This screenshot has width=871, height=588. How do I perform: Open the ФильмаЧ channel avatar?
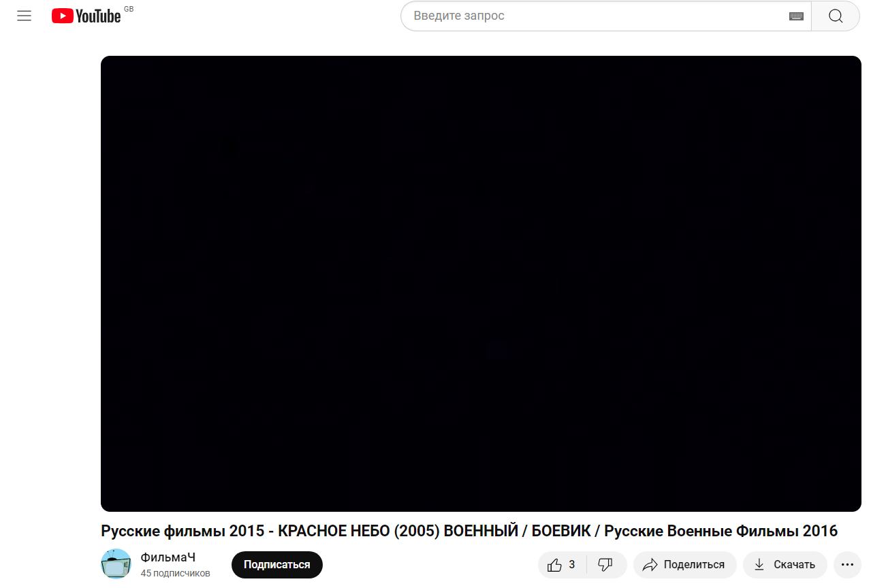pyautogui.click(x=116, y=564)
